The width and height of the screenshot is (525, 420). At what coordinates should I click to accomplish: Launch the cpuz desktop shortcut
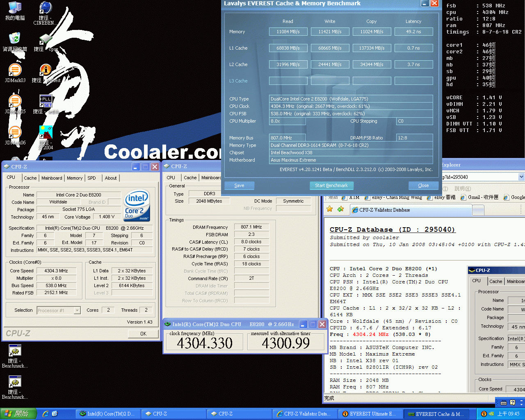tap(46, 43)
